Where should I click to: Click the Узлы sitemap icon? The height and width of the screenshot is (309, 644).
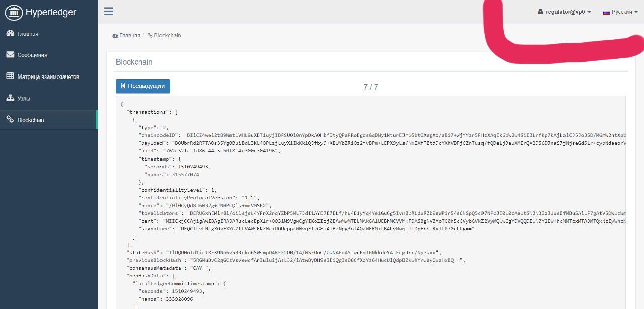pos(10,98)
